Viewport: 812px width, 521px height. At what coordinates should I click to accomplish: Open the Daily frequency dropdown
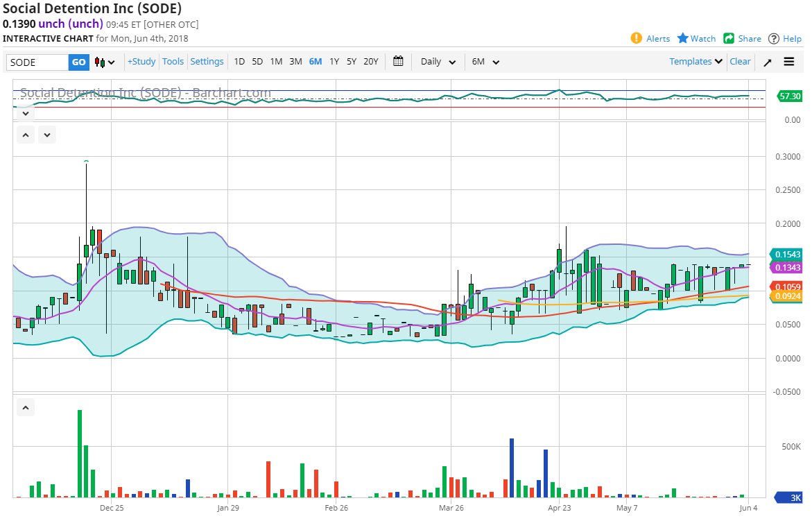pos(438,62)
